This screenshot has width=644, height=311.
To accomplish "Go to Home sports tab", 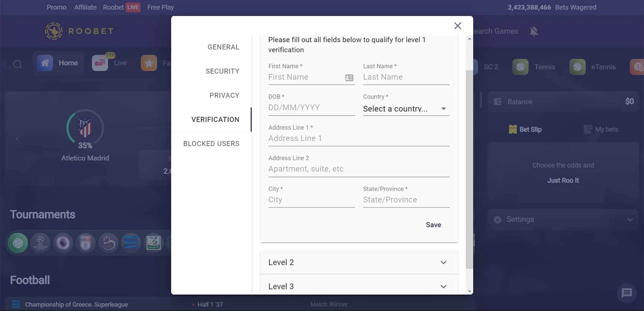I will click(58, 63).
